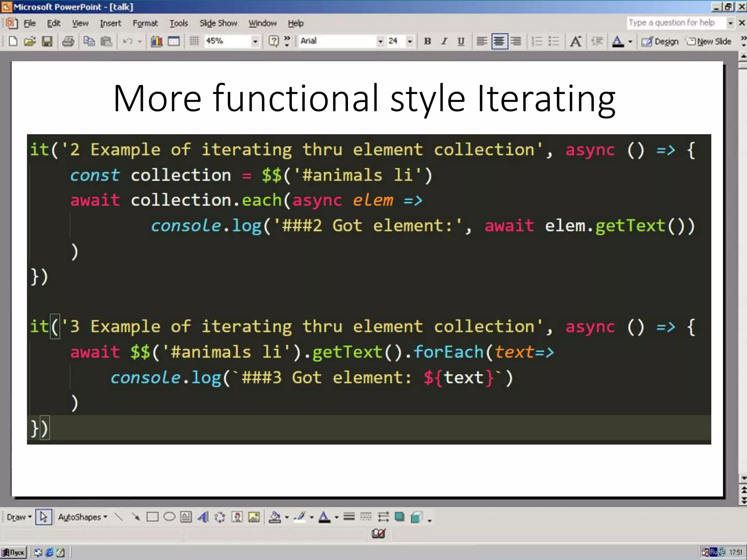
Task: Open PowerPoint Help question mark icon
Action: (x=274, y=41)
